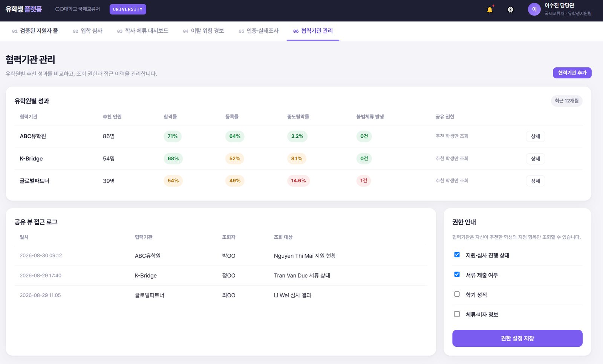Save with 권한 설정 저장 button

tap(517, 338)
